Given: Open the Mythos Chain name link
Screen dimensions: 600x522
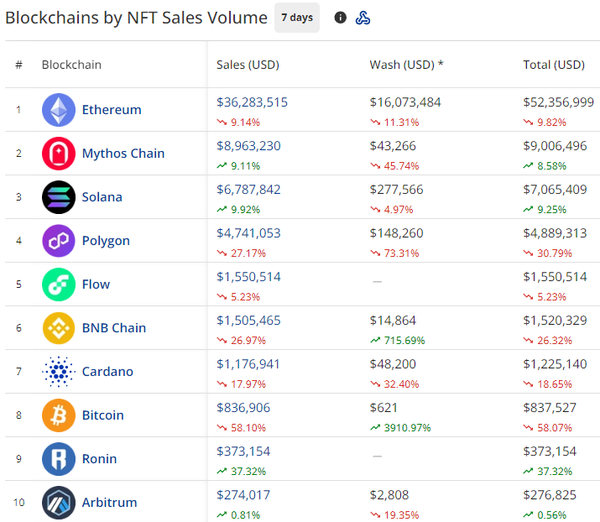Looking at the screenshot, I should 123,154.
